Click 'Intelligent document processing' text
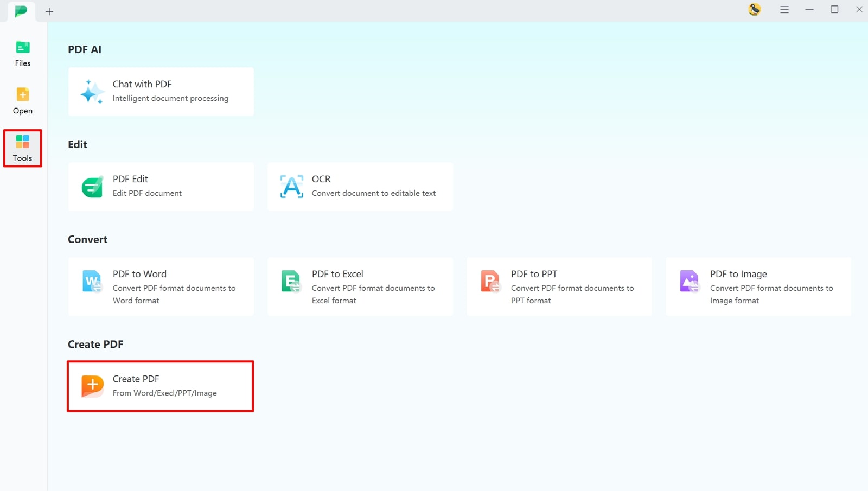 tap(170, 98)
